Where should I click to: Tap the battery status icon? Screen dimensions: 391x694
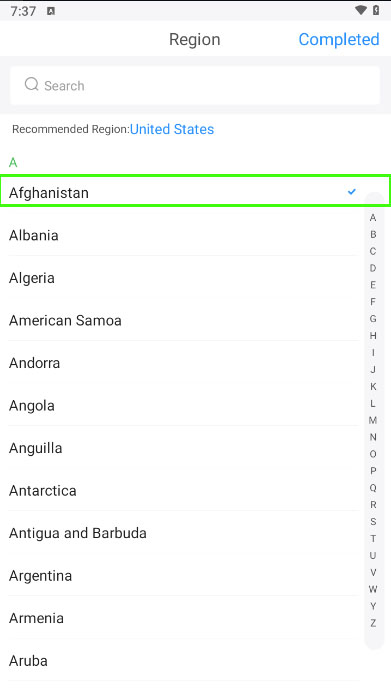click(376, 10)
